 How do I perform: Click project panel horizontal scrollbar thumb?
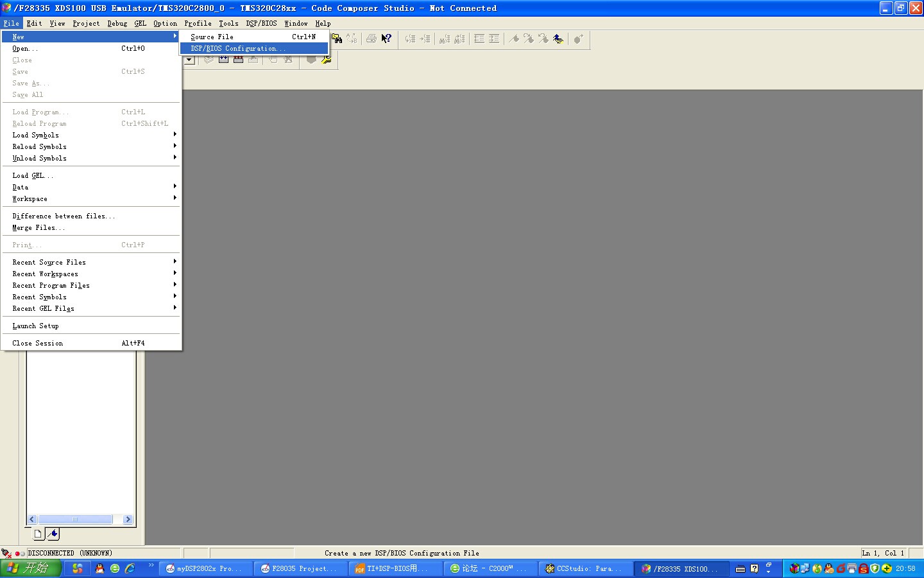pyautogui.click(x=75, y=519)
